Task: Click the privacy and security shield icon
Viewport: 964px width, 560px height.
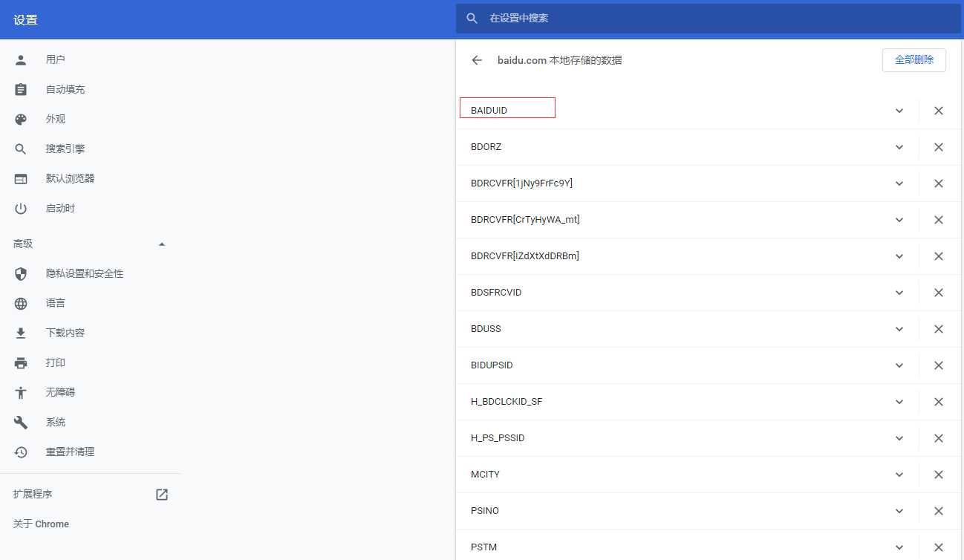Action: 21,273
